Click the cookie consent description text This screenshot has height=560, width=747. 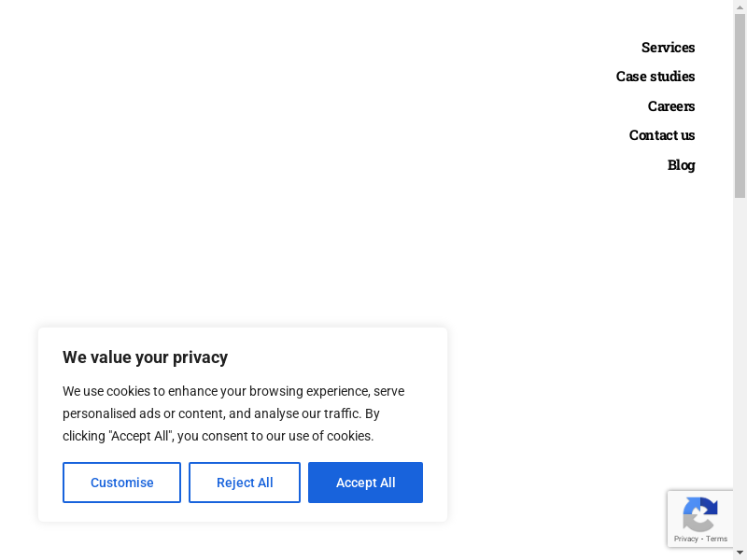point(233,413)
